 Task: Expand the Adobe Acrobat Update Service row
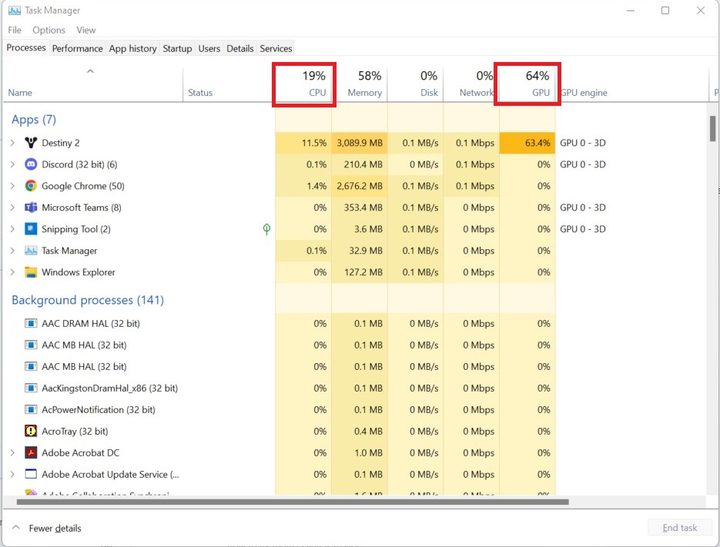pos(12,474)
